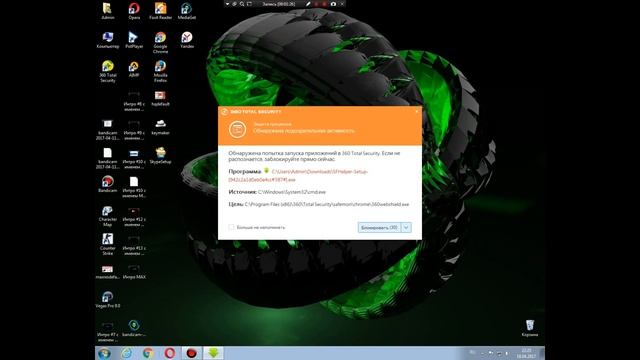The width and height of the screenshot is (640, 360).
Task: Select the Google Chrome desktop shortcut
Action: pyautogui.click(x=160, y=42)
